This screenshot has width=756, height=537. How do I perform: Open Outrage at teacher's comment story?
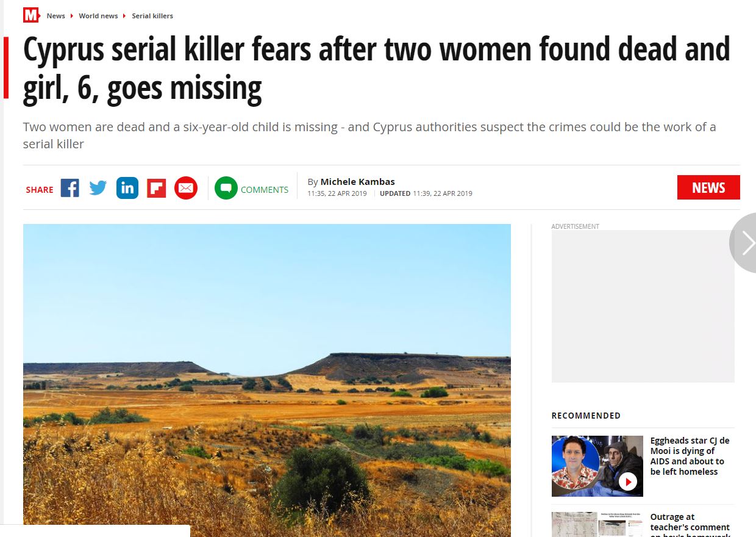tap(690, 525)
